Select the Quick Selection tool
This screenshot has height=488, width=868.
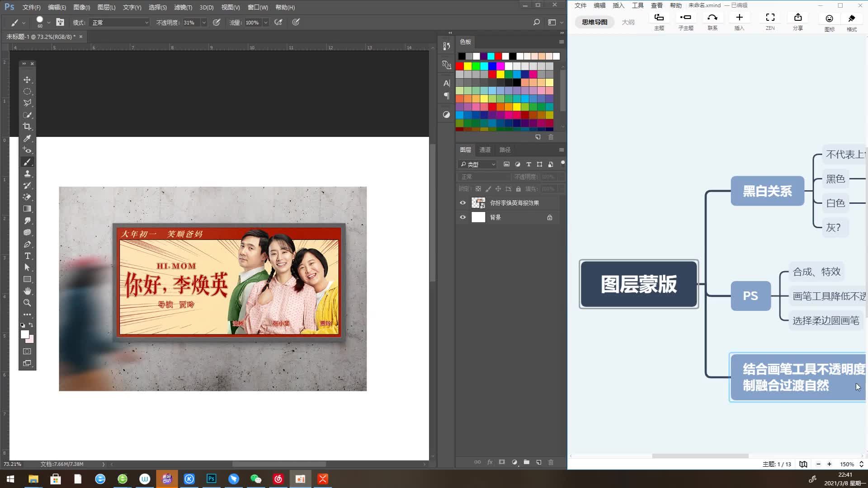pos(27,115)
